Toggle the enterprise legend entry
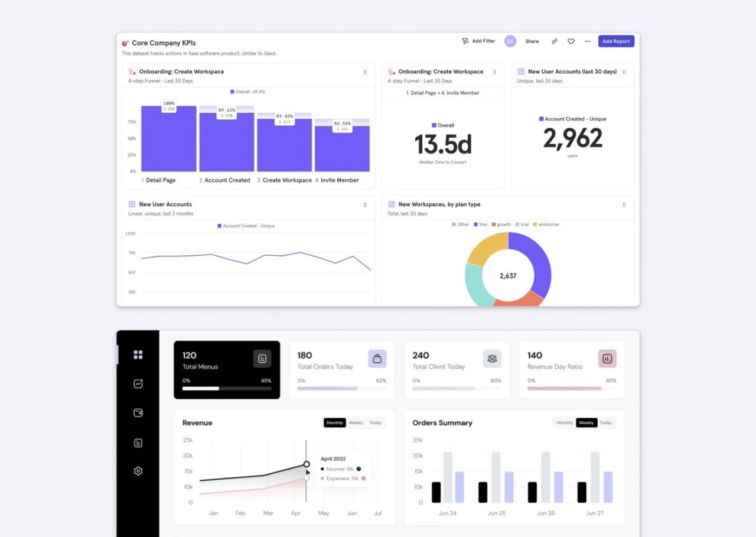The width and height of the screenshot is (756, 537). click(x=546, y=224)
